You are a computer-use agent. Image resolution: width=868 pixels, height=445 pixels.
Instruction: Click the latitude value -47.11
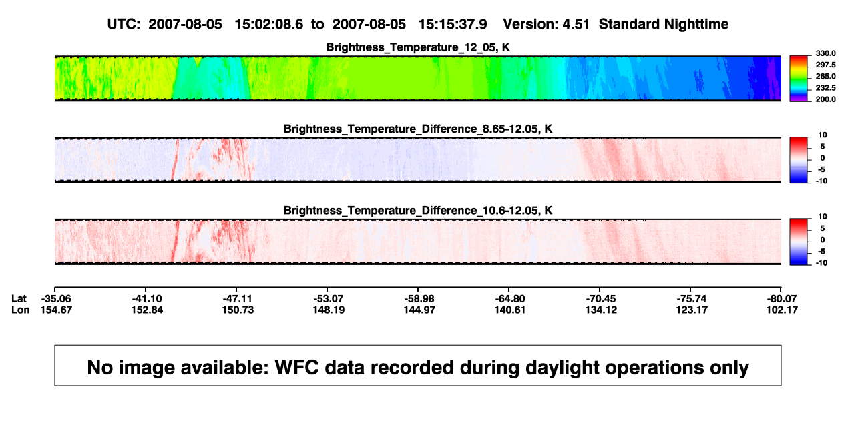[x=238, y=298]
